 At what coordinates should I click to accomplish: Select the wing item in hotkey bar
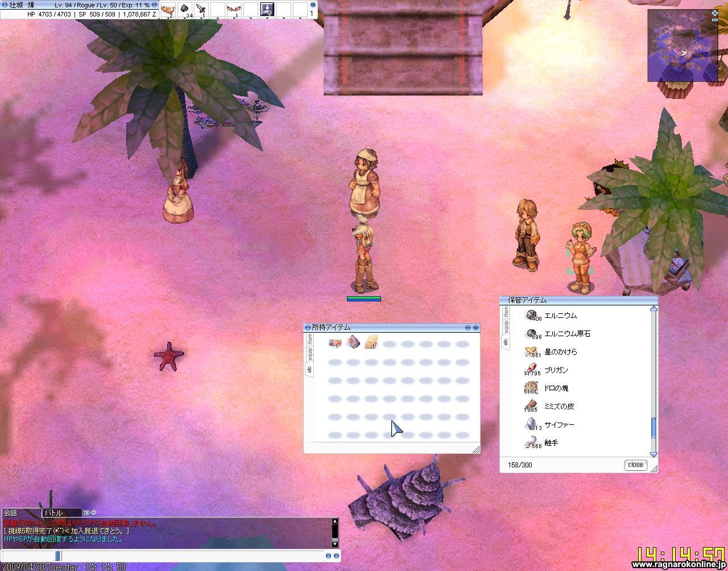pos(234,9)
